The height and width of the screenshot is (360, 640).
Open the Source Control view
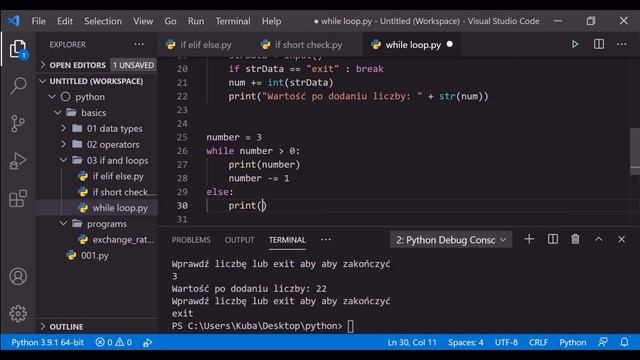click(18, 124)
